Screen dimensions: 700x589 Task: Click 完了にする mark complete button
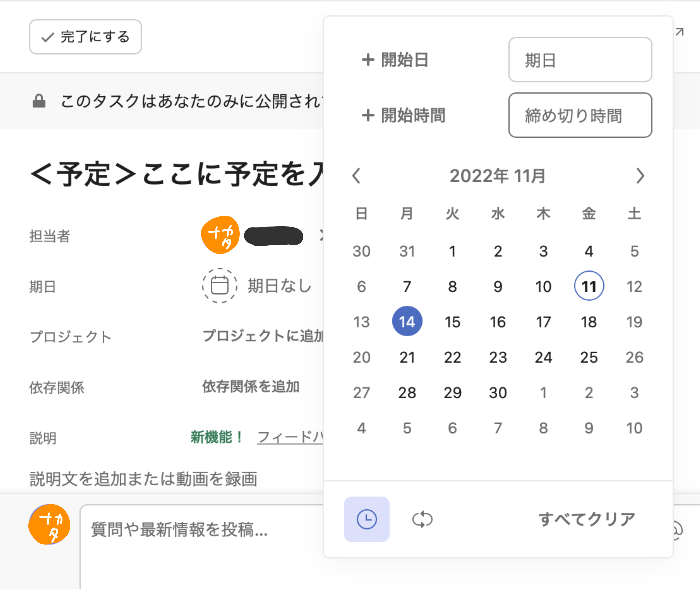click(x=85, y=37)
